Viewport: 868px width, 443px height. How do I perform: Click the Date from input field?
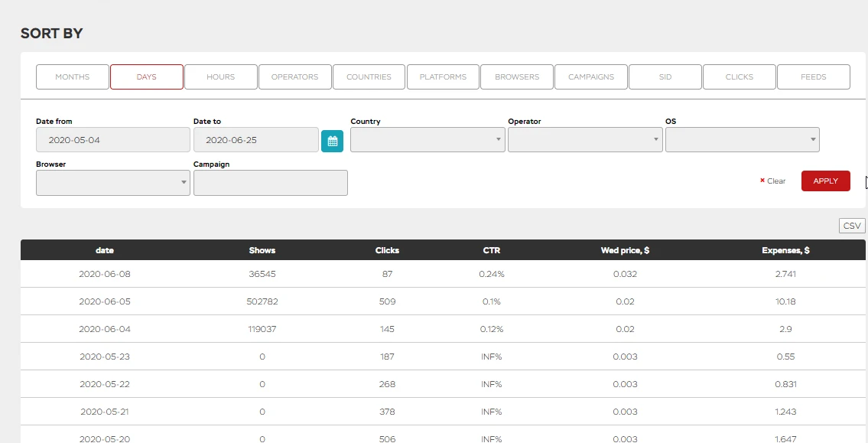point(113,139)
